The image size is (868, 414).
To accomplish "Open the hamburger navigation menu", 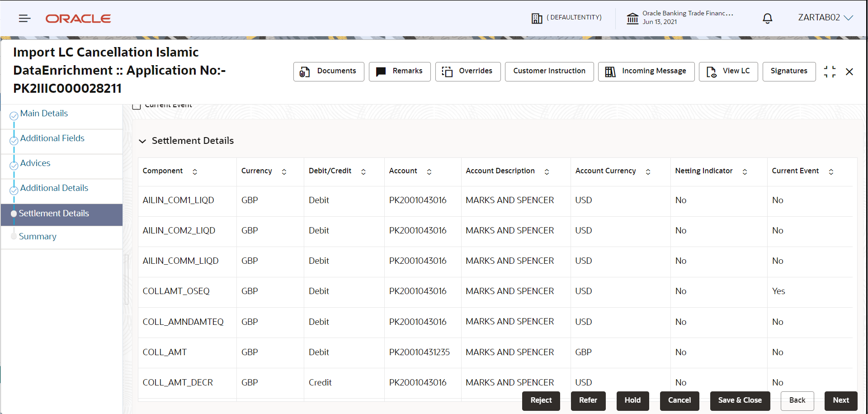I will (25, 18).
